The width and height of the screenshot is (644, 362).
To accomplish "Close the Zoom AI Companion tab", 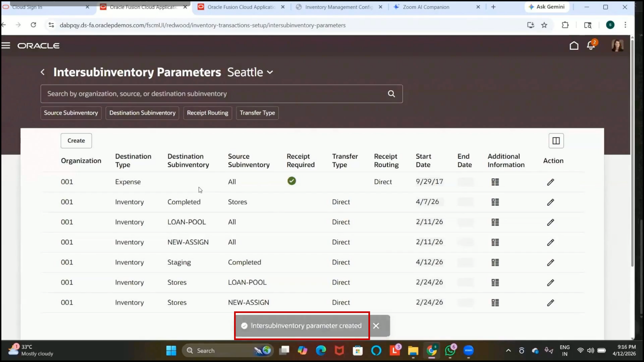I will click(478, 7).
